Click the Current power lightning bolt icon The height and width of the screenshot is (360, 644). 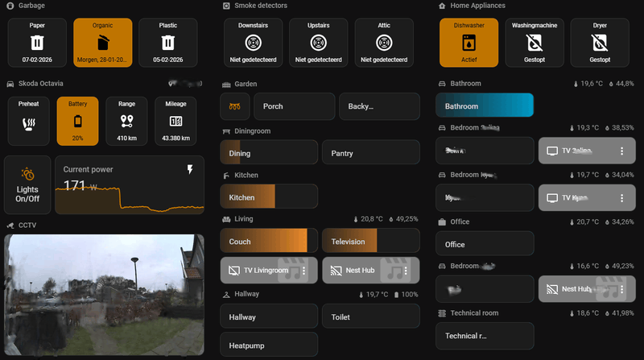190,169
